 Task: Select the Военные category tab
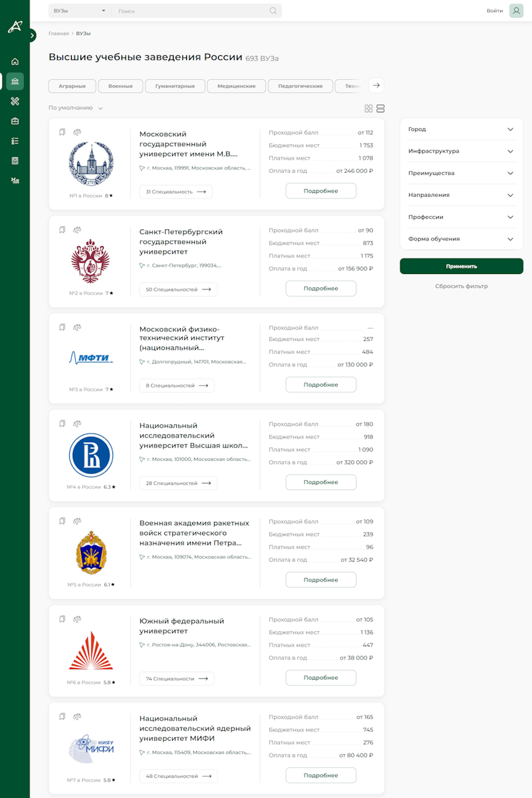120,86
